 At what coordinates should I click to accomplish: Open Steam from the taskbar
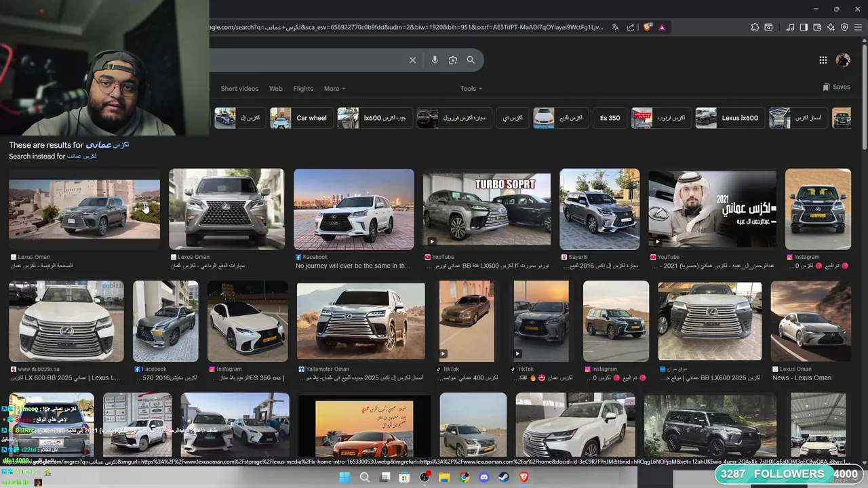point(504,477)
